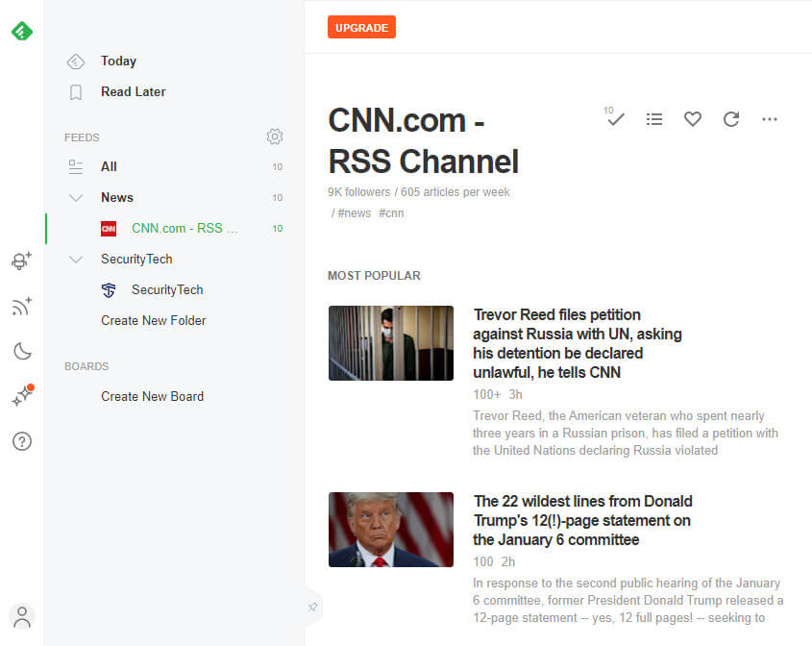
Task: Collapse the SecurityTech folder chevron
Action: [76, 259]
